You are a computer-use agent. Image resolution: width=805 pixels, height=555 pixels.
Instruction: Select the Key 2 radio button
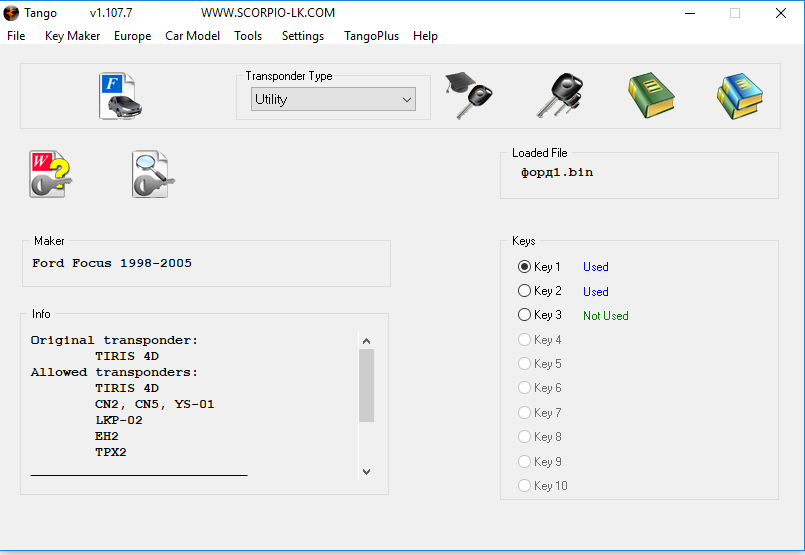click(524, 291)
